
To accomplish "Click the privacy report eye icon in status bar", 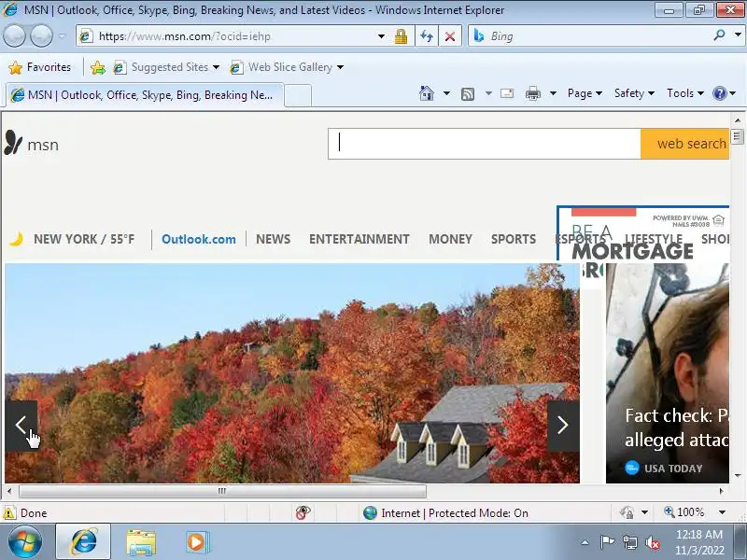I will (x=303, y=512).
